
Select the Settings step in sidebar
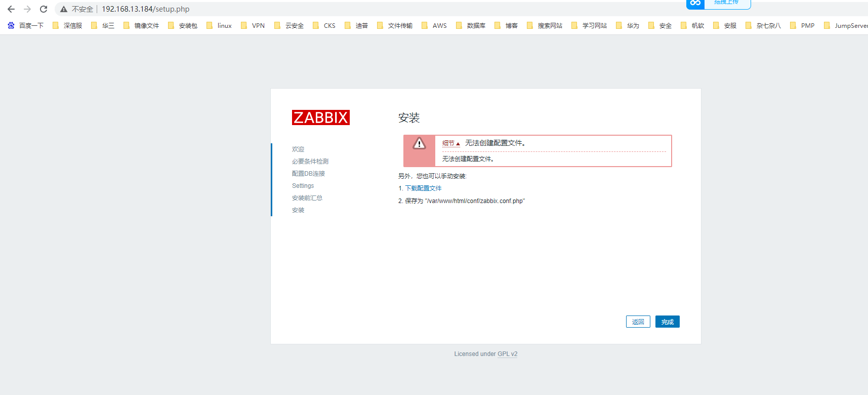click(303, 186)
